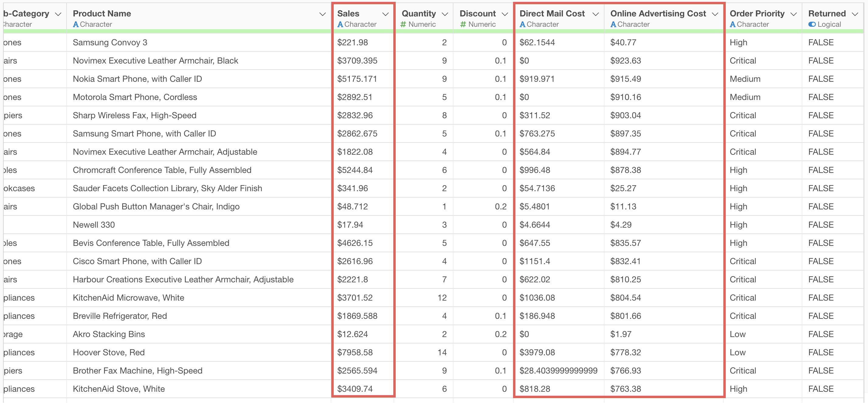Open the Discount column dropdown arrow
Image resolution: width=868 pixels, height=403 pixels.
click(505, 14)
